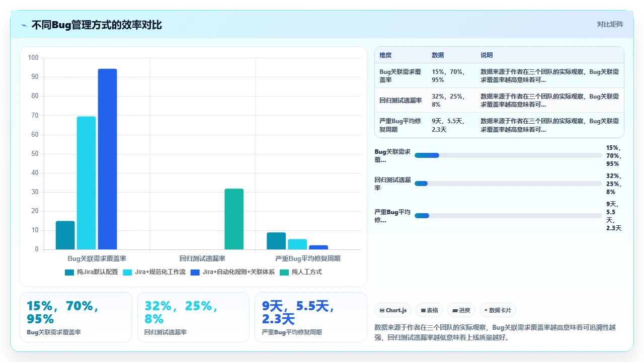Click table cell 15%，70%，95%
Screen dimensions: 644x362
click(451, 75)
